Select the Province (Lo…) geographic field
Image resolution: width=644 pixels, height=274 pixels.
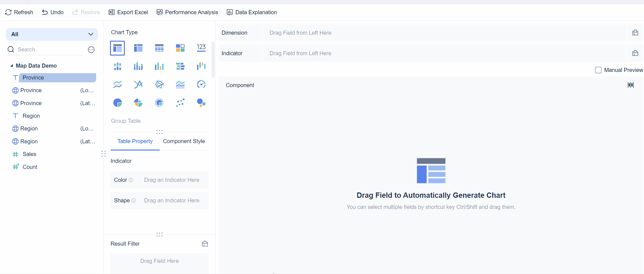click(x=53, y=90)
